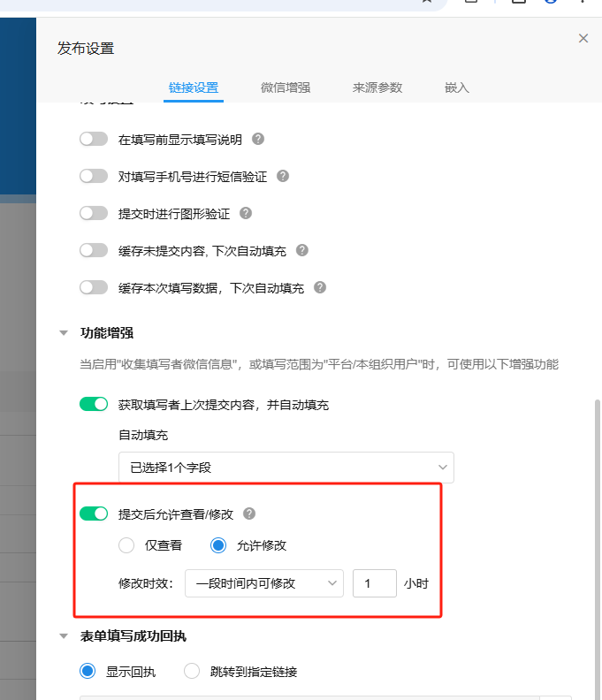Enable 提交时进行图形验证 switch
The image size is (602, 700).
(x=94, y=213)
